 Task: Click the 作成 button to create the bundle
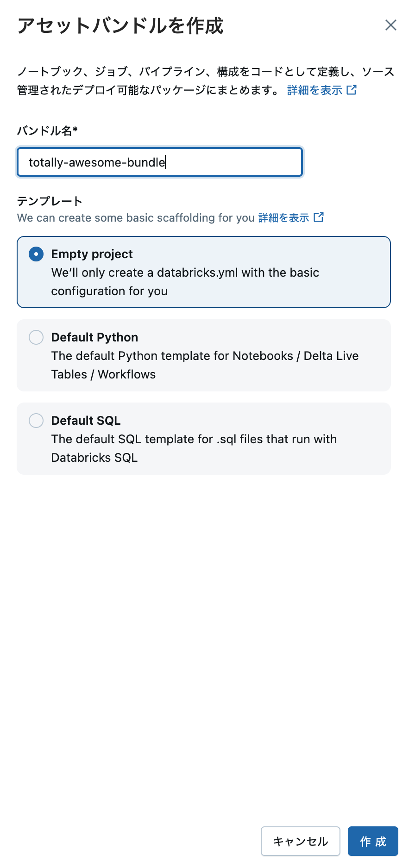373,841
